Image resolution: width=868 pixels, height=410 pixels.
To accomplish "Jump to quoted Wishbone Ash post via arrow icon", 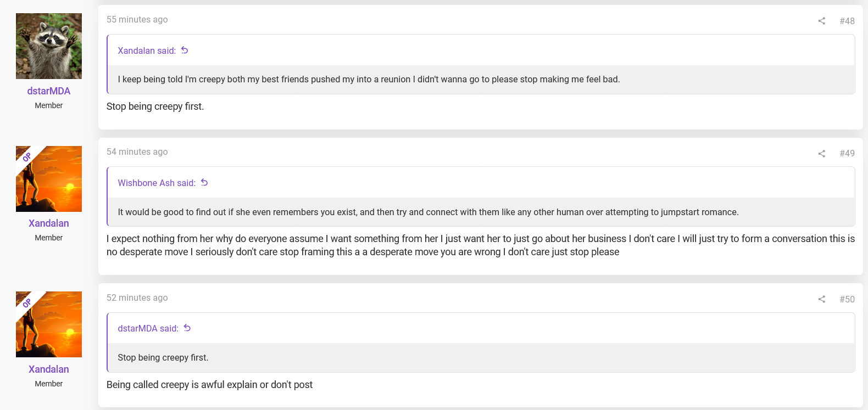I will pos(204,182).
